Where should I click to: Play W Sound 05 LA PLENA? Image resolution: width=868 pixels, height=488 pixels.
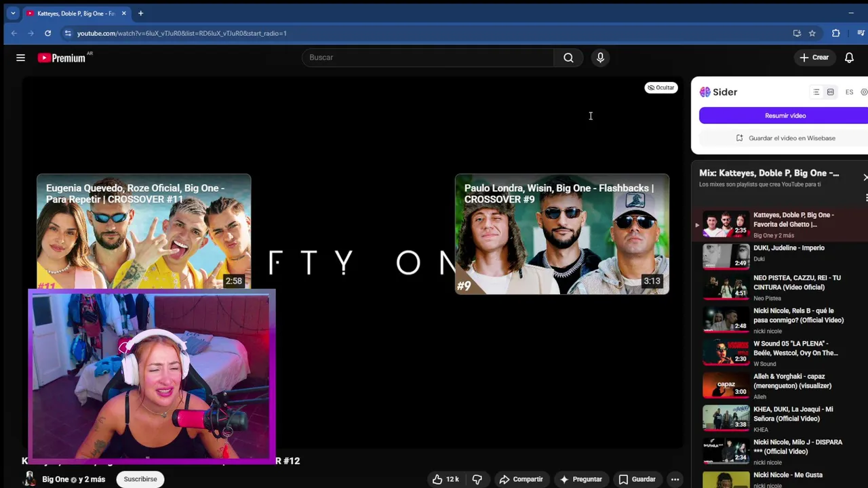780,353
